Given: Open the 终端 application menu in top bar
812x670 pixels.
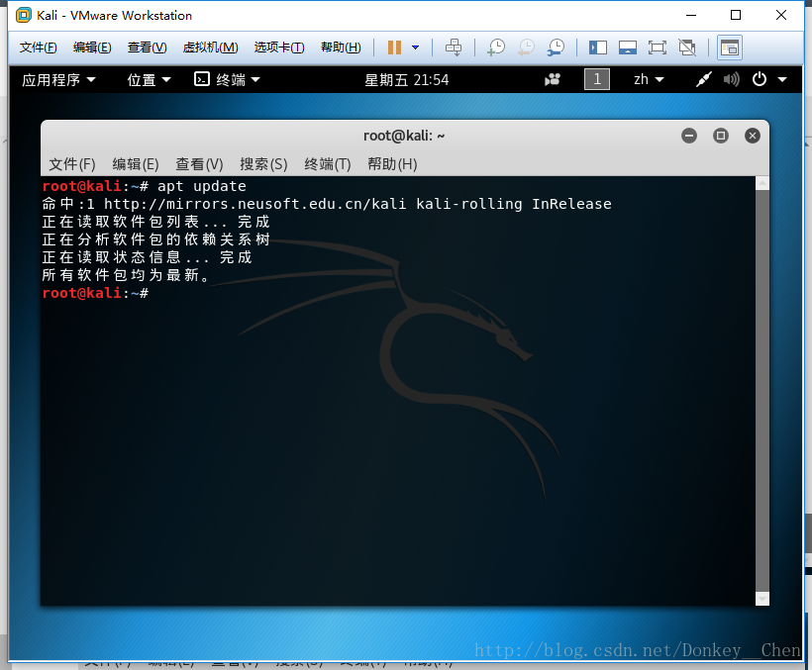Looking at the screenshot, I should tap(227, 80).
